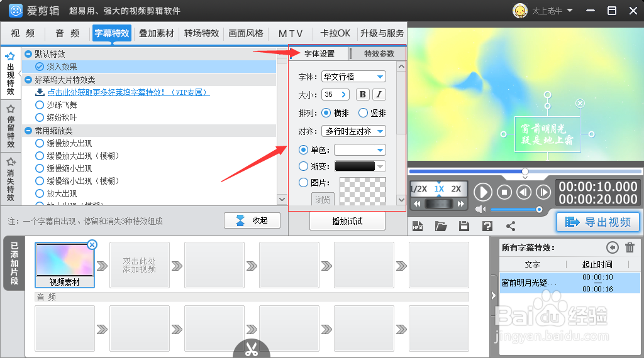Click the play button in player controls
This screenshot has height=358, width=644.
click(483, 192)
